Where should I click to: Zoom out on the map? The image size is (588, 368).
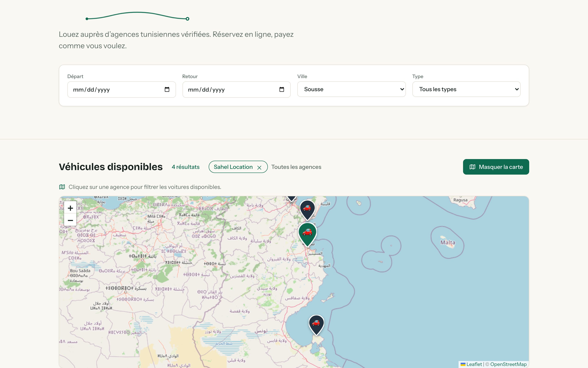pyautogui.click(x=70, y=220)
